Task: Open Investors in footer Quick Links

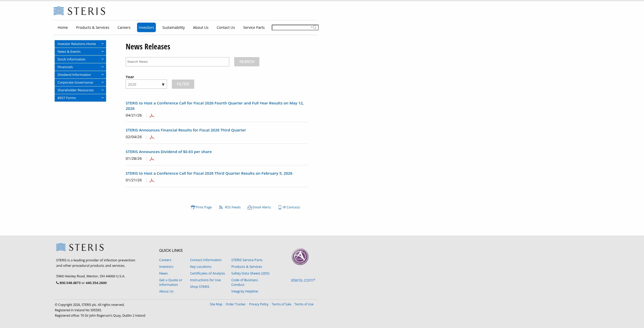Action: 166,267
